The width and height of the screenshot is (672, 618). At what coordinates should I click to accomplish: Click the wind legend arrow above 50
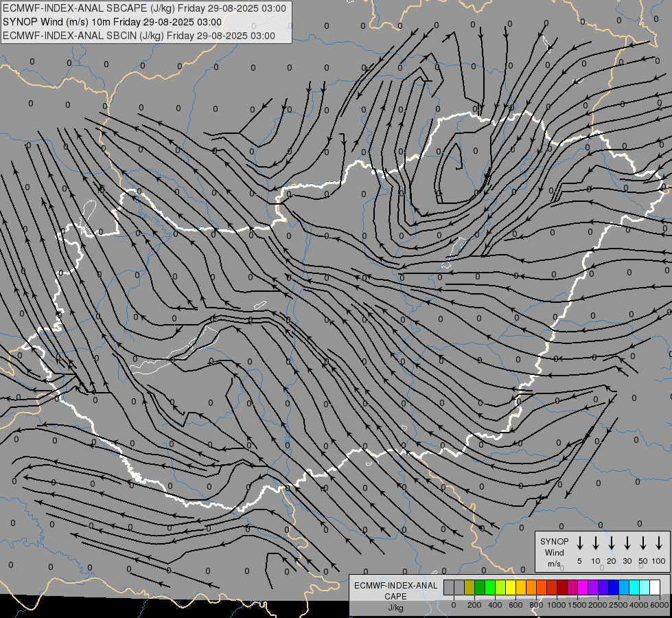click(643, 543)
